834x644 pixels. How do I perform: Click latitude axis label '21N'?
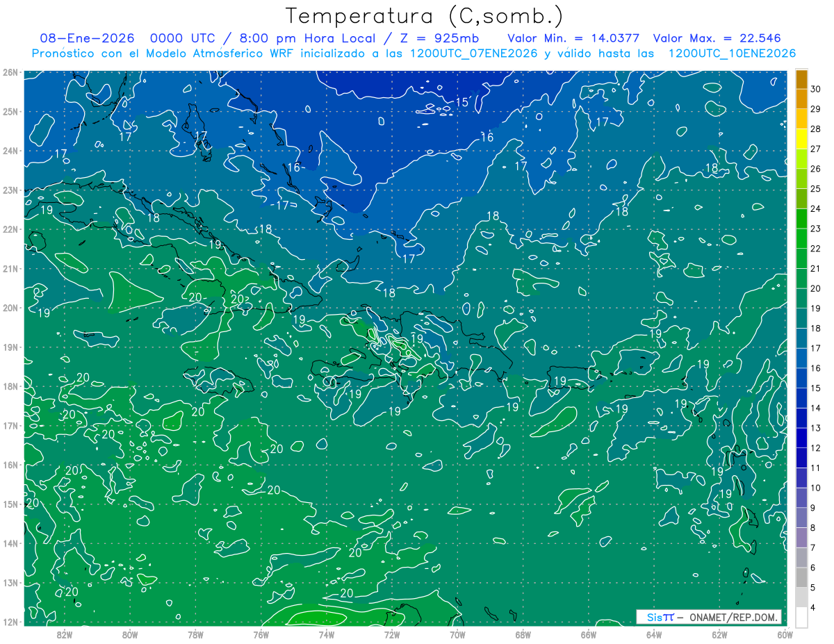(x=10, y=268)
